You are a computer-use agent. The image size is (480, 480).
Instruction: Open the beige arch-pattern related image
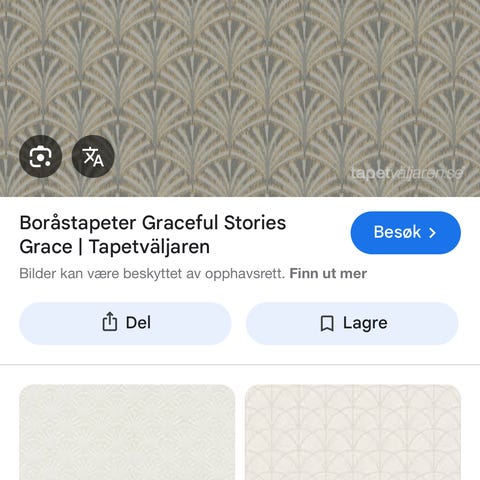tap(353, 432)
